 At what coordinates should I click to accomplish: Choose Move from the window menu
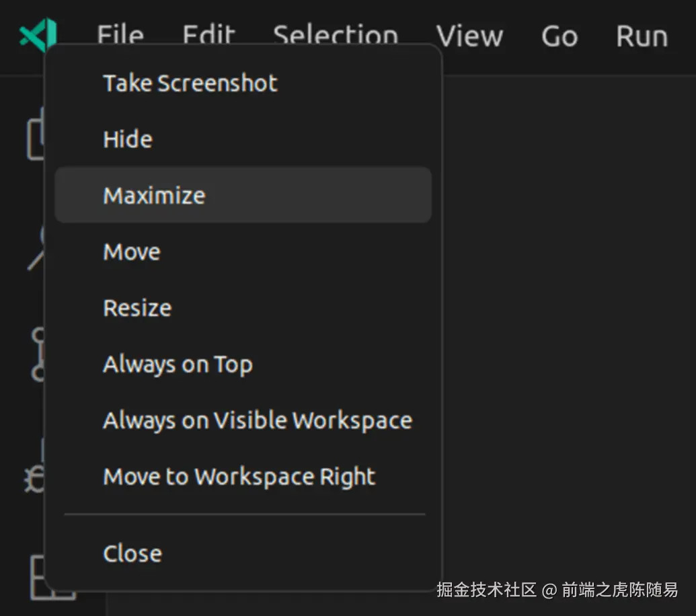coord(132,252)
